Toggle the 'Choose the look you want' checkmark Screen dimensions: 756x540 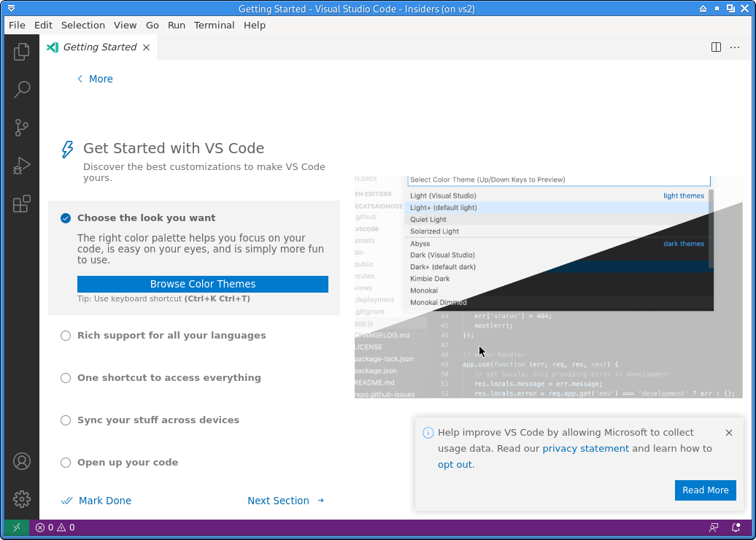click(x=66, y=218)
